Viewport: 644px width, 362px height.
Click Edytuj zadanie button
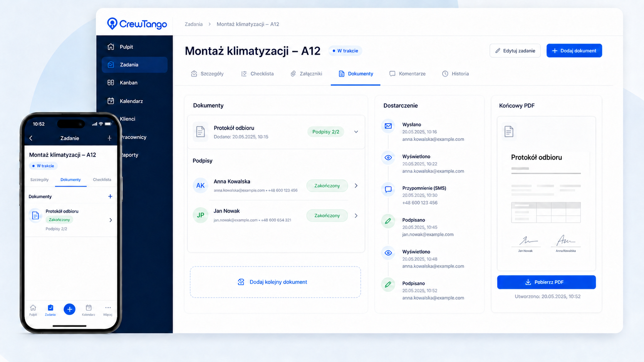[515, 51]
